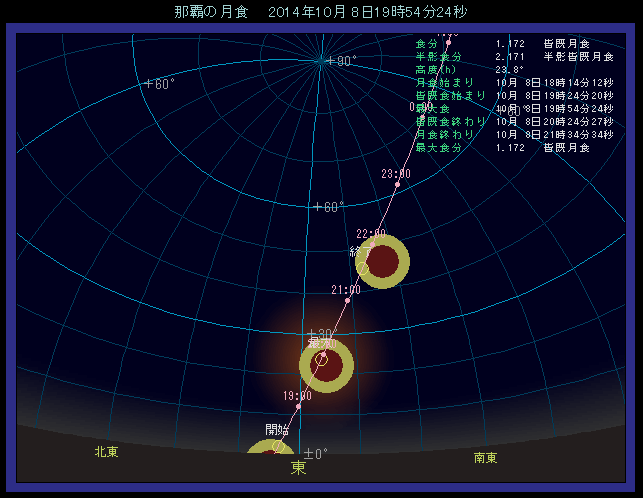Viewport: 643px width, 498px height.
Task: Click the 月食始まり start time row
Action: tap(502, 83)
